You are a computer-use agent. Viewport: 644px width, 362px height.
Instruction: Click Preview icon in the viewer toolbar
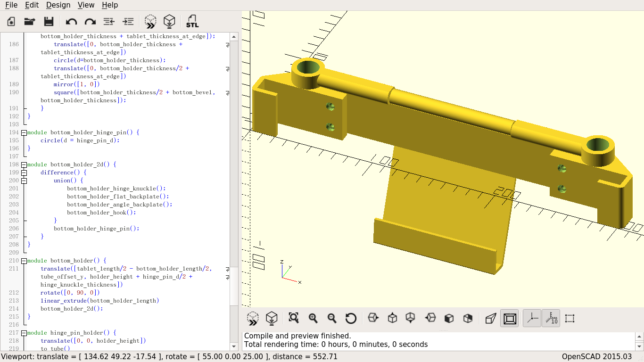coord(253,319)
